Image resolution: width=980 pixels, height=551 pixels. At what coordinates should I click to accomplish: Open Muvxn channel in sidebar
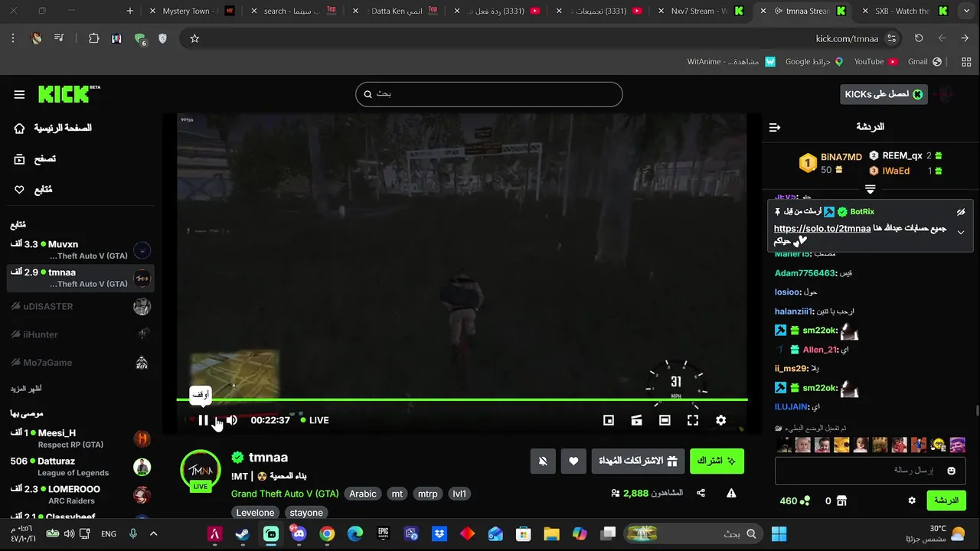(80, 250)
